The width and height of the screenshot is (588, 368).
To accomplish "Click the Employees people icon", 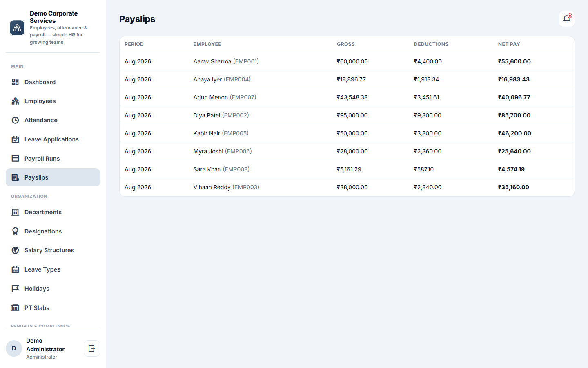I will pos(16,101).
